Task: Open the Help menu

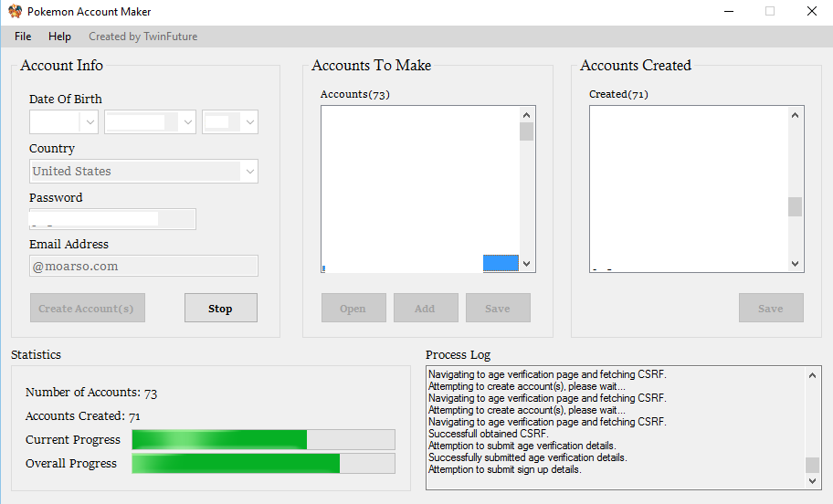Action: point(59,37)
